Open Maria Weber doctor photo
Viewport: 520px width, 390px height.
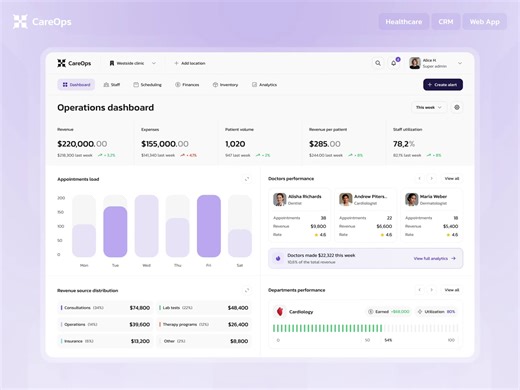[412, 199]
